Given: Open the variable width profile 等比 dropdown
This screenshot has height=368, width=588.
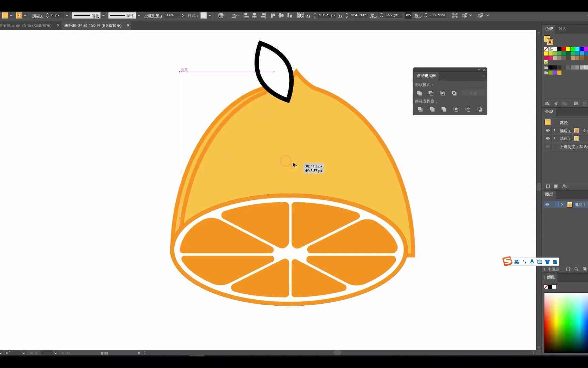Looking at the screenshot, I should tap(103, 15).
